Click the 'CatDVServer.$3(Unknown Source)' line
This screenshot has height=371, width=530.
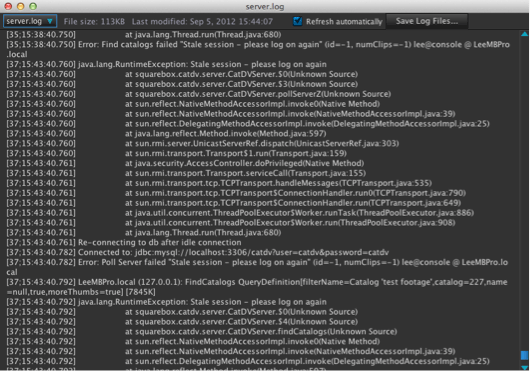pos(182,84)
